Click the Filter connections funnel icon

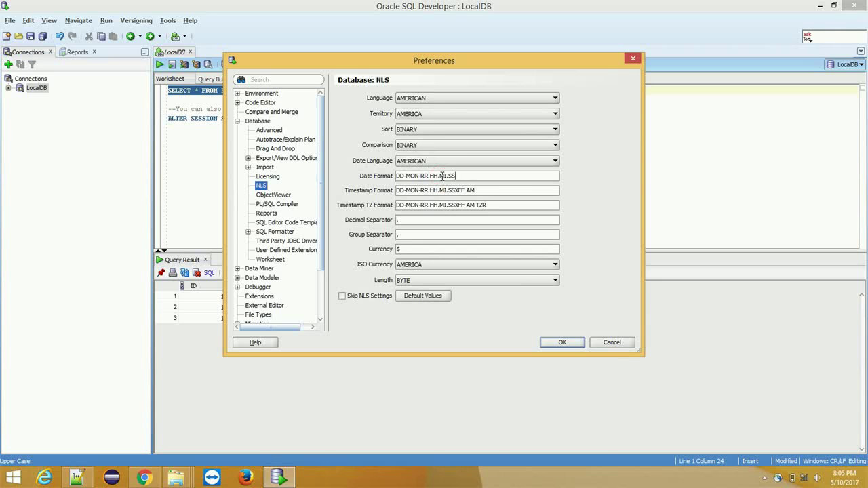(x=32, y=64)
